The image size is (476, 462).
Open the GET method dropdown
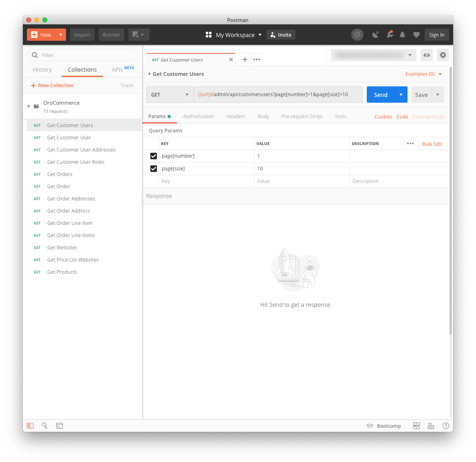[170, 95]
